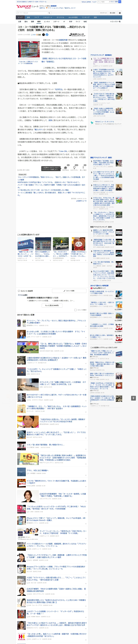
Task: Click the magnifier search icon beside keyword field
Action: click(x=49, y=13)
